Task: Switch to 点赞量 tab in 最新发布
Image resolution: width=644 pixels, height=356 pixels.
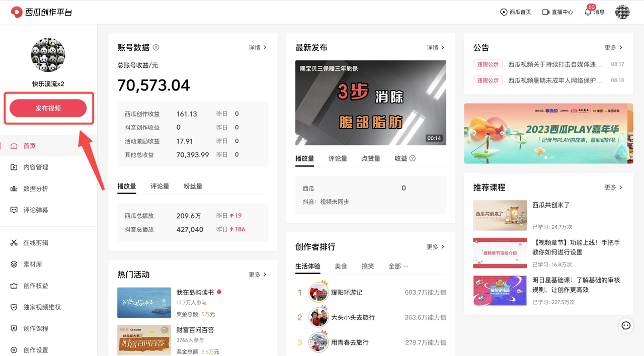Action: tap(371, 158)
